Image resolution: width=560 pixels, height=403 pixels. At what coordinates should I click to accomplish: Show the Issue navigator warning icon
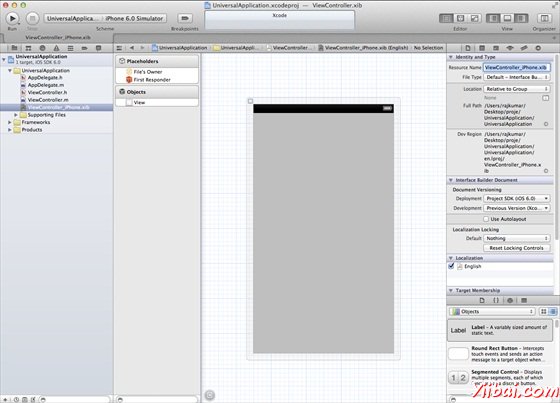coord(56,48)
